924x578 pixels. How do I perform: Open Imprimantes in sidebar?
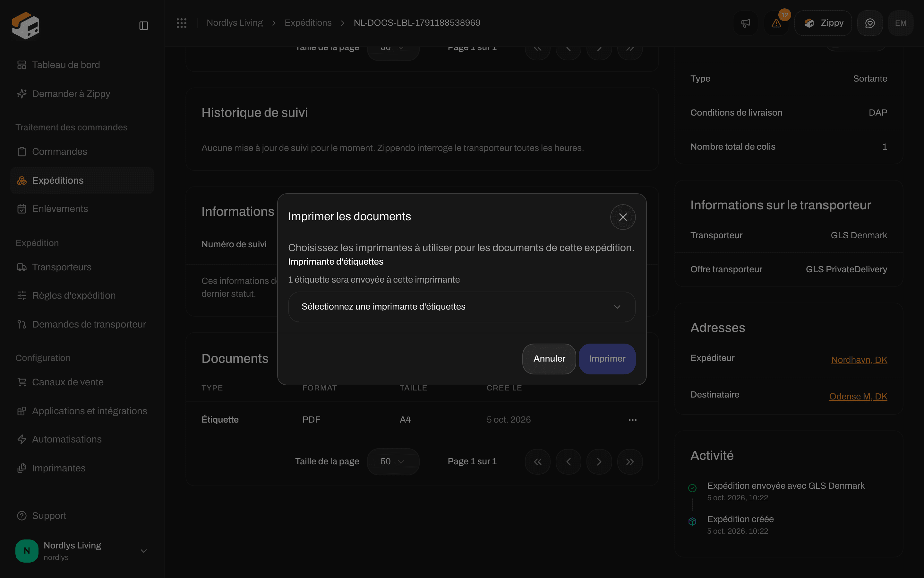pyautogui.click(x=82, y=468)
